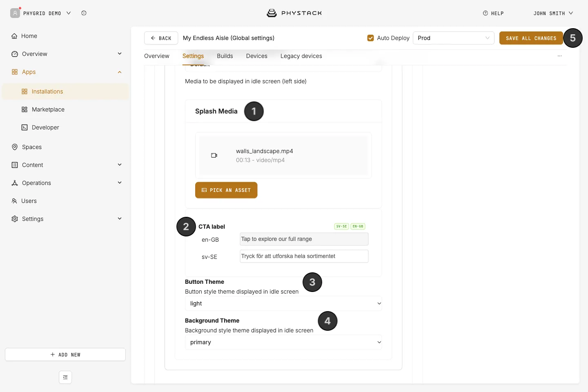Toggle the EN-GB language tag

[358, 226]
